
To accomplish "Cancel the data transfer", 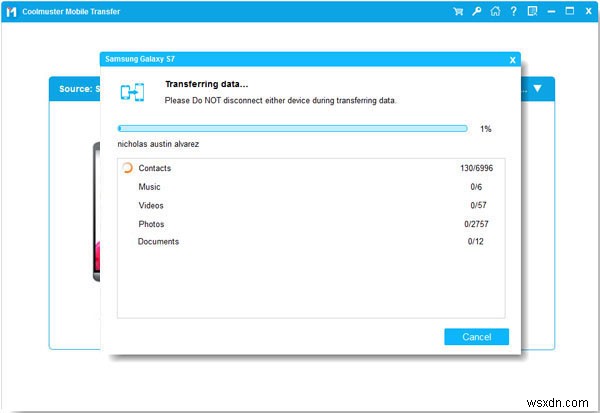I will click(476, 337).
